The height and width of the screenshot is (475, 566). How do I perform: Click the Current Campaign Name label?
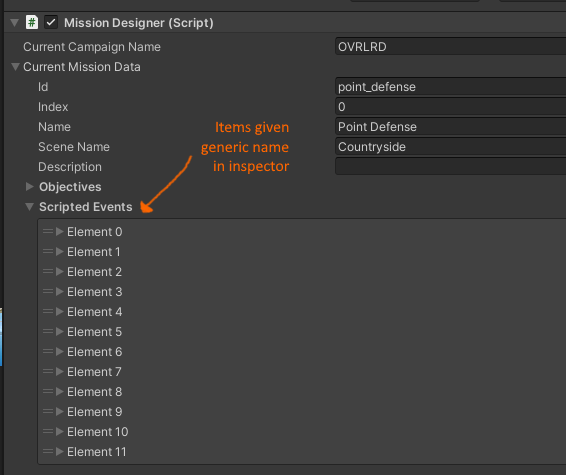click(x=92, y=47)
